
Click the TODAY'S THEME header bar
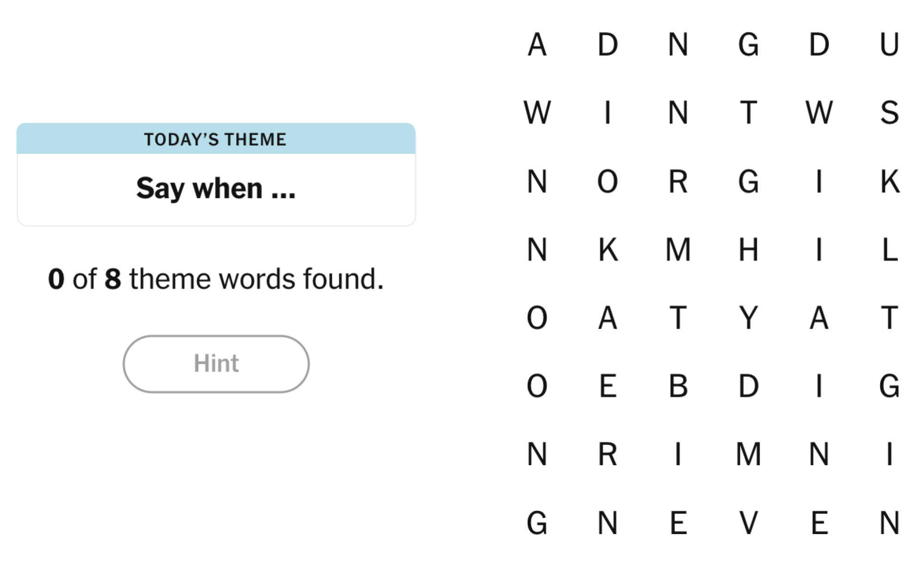pos(216,139)
